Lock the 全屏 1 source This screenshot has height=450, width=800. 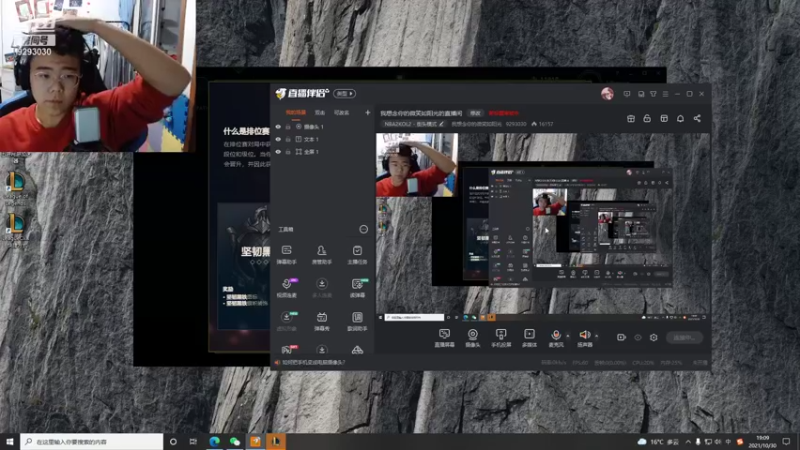point(288,152)
